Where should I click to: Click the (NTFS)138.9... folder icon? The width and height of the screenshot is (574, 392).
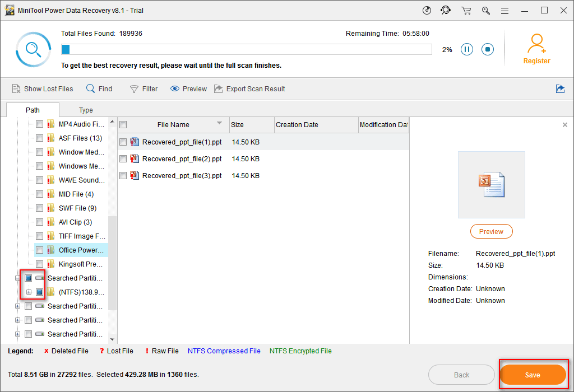click(x=50, y=292)
